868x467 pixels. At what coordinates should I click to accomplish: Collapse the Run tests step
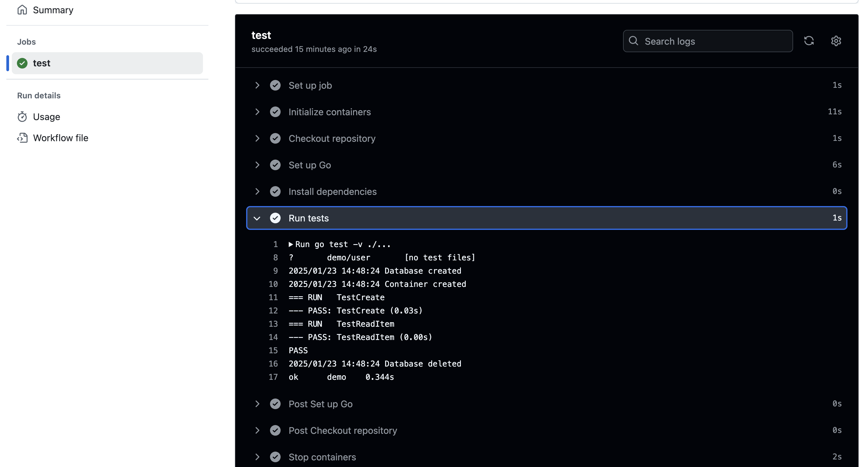pos(257,218)
